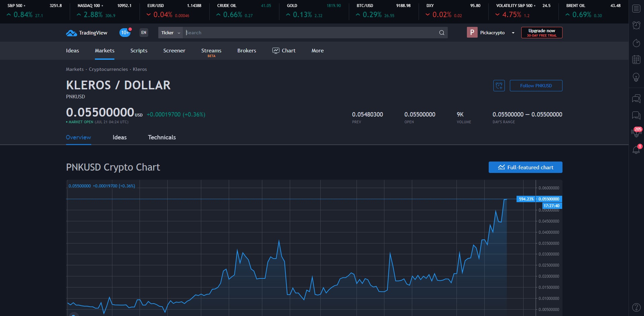Click the KLEROS / DOLLAR title
Image resolution: width=644 pixels, height=316 pixels.
point(118,85)
